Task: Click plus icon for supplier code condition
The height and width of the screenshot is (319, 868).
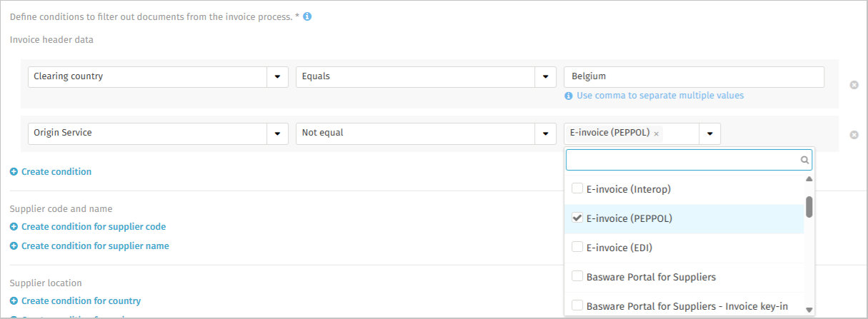Action: pos(14,227)
